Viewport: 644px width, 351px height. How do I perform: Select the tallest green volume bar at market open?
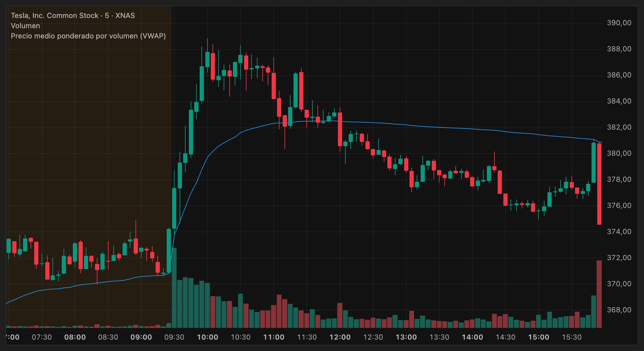click(x=174, y=288)
